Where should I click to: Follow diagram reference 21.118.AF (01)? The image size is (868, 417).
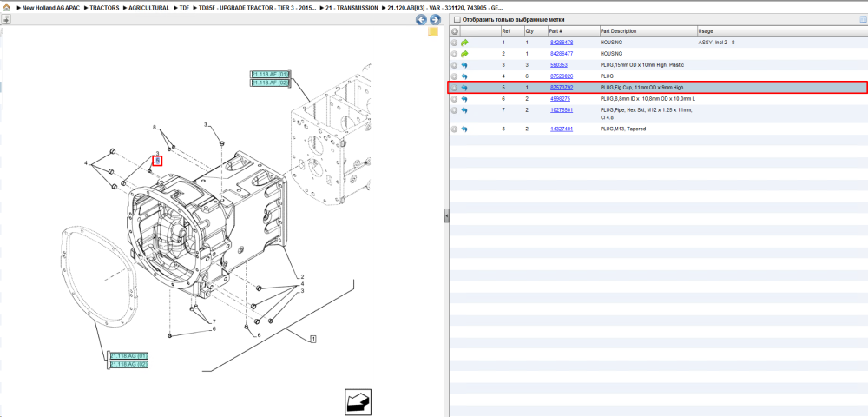click(270, 74)
